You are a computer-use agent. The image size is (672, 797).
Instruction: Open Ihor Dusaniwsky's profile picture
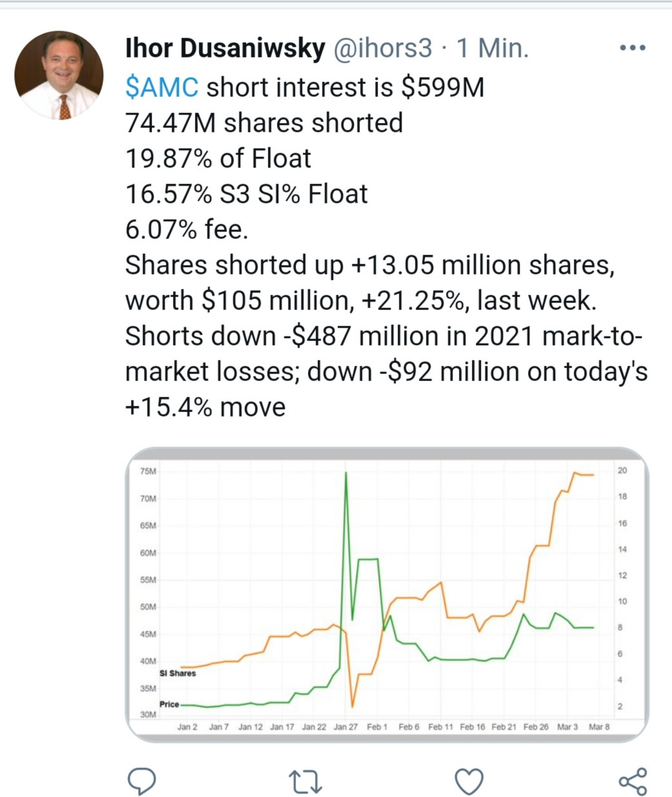click(59, 76)
